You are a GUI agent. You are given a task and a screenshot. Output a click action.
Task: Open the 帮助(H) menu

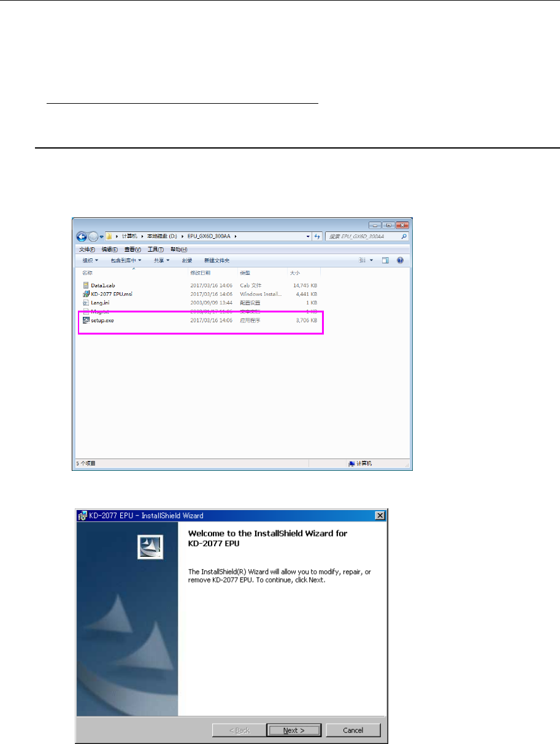178,250
